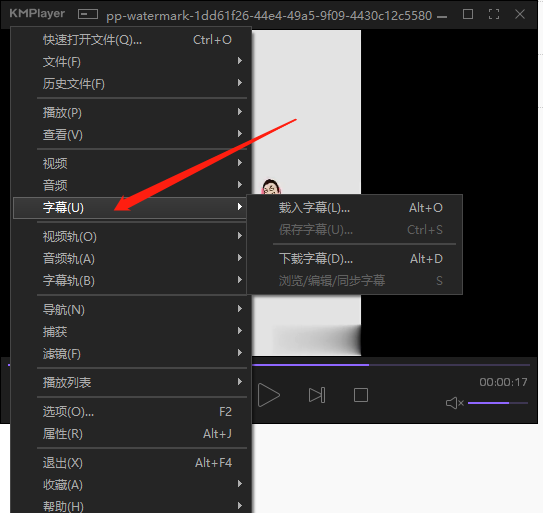The width and height of the screenshot is (543, 513).
Task: Skip to next track icon
Action: point(317,395)
